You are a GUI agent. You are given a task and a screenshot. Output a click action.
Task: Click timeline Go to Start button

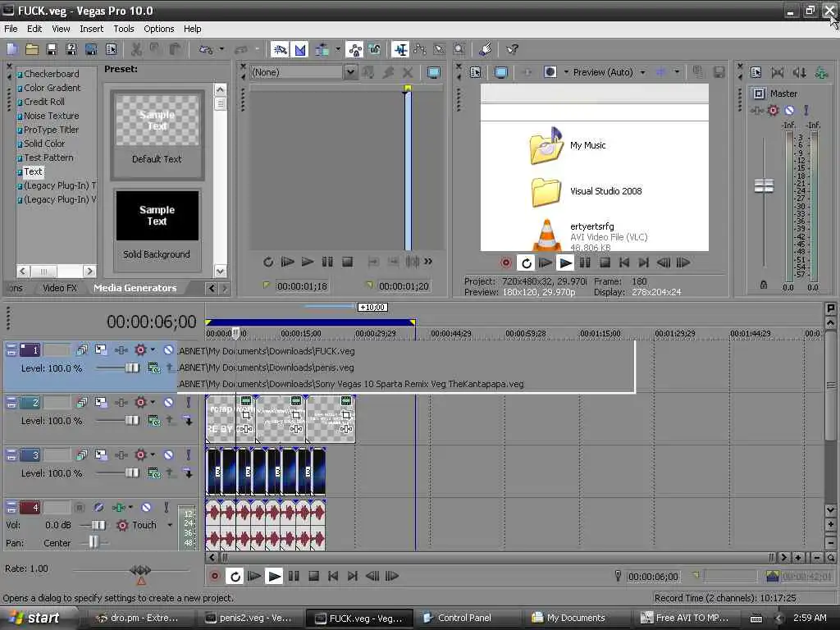click(333, 577)
